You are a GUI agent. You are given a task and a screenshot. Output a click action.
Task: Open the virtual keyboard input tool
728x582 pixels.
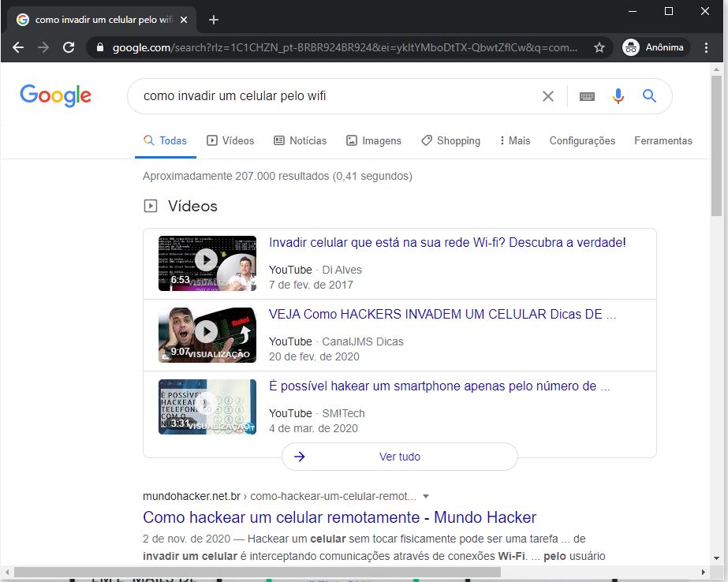pos(586,95)
